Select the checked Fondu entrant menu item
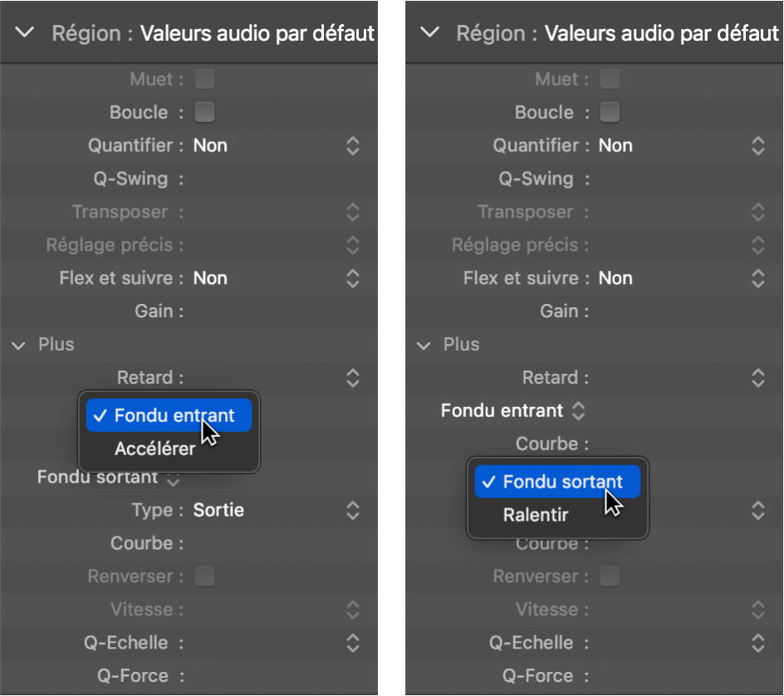 pyautogui.click(x=169, y=415)
